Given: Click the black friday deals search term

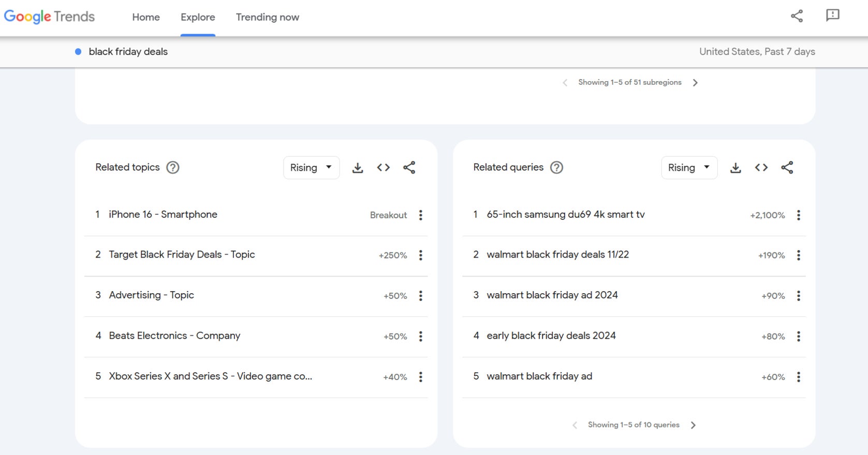Looking at the screenshot, I should [x=128, y=52].
